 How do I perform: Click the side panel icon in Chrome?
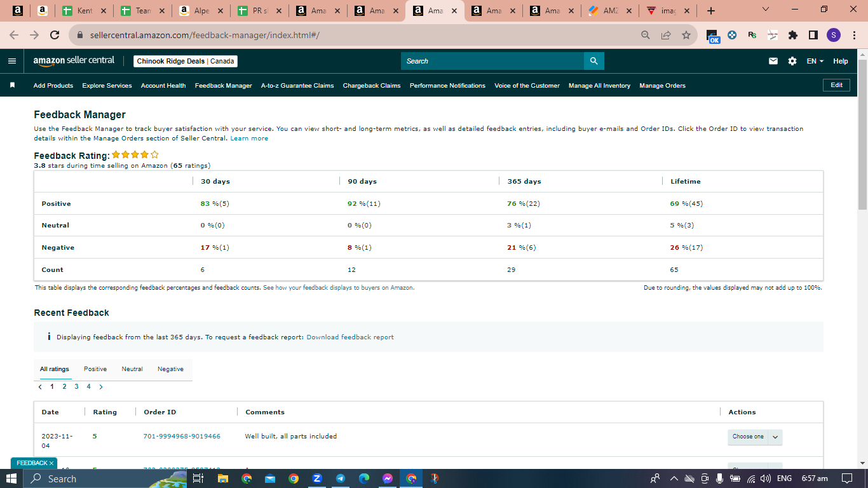click(813, 35)
